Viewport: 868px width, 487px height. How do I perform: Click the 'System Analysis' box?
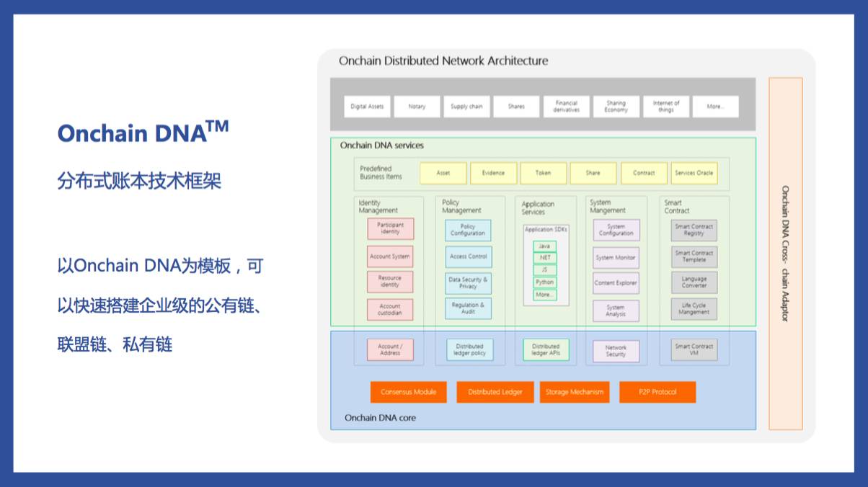tap(616, 310)
